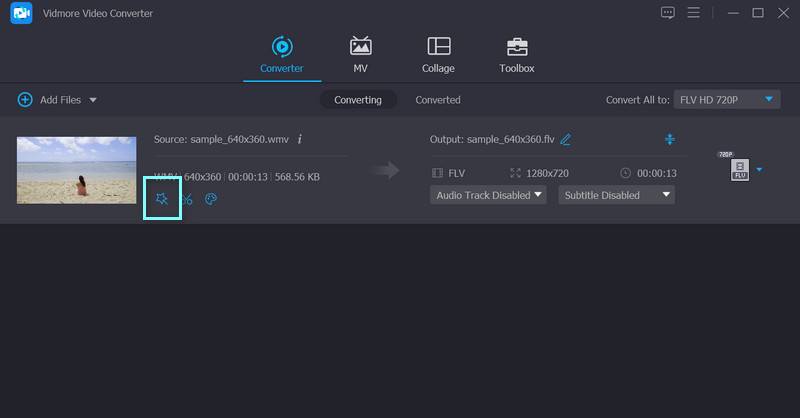Open the Toolbox tab
The width and height of the screenshot is (800, 418).
517,55
